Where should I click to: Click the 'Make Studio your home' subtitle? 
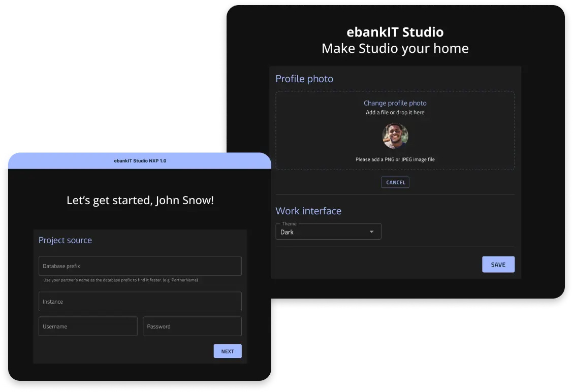click(x=395, y=48)
